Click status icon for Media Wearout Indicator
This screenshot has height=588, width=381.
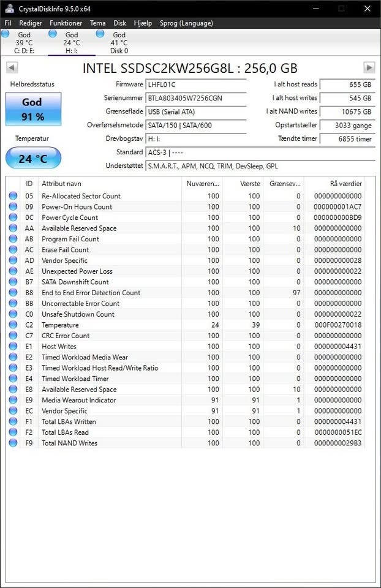(13, 400)
